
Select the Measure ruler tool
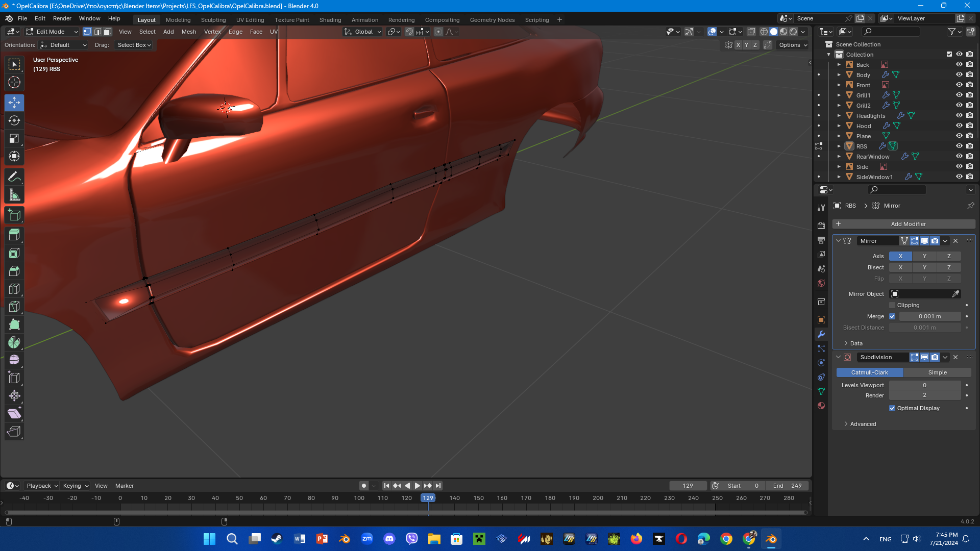tap(14, 195)
